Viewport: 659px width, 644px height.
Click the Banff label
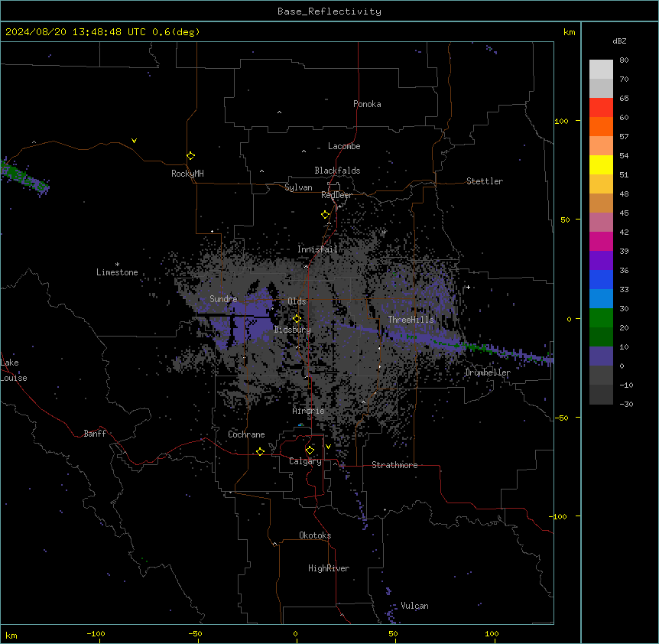[95, 434]
